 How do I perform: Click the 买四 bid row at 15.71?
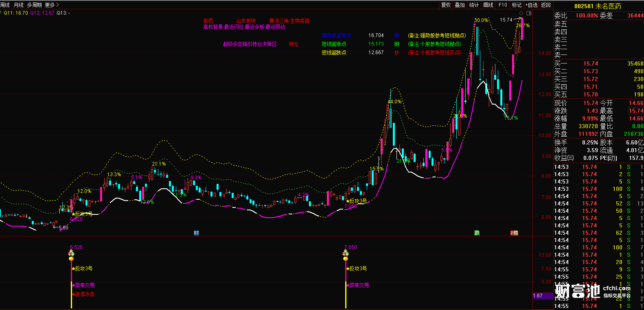pos(599,87)
